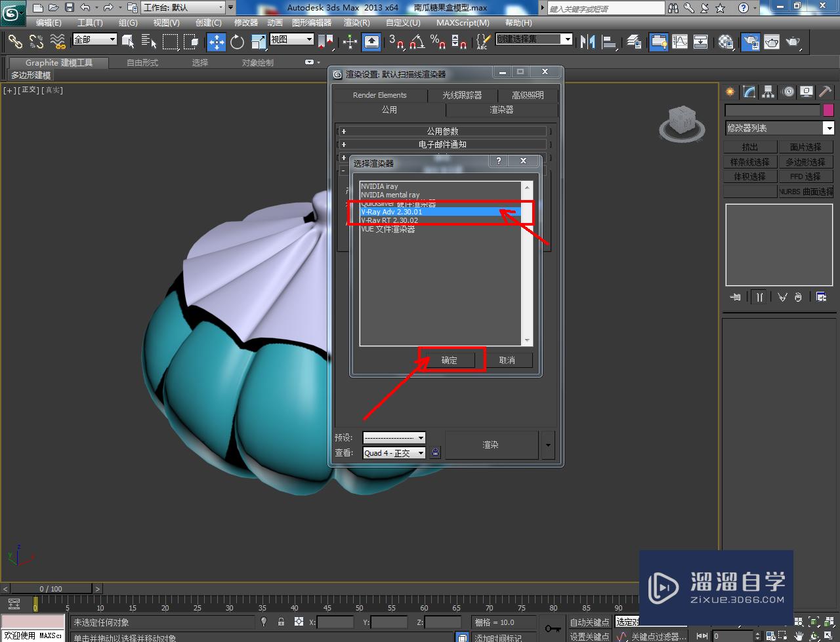Toggle Absolute Mode Transform Type-In icon
This screenshot has height=642, width=840.
299,622
